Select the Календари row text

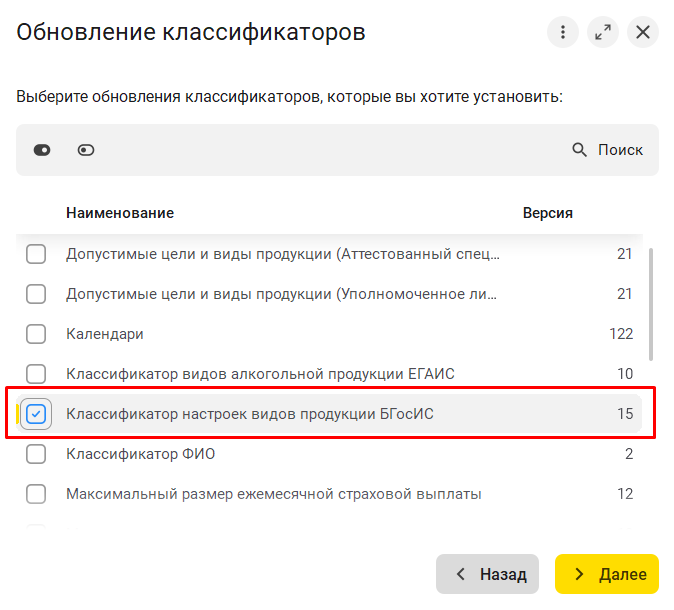[x=105, y=334]
